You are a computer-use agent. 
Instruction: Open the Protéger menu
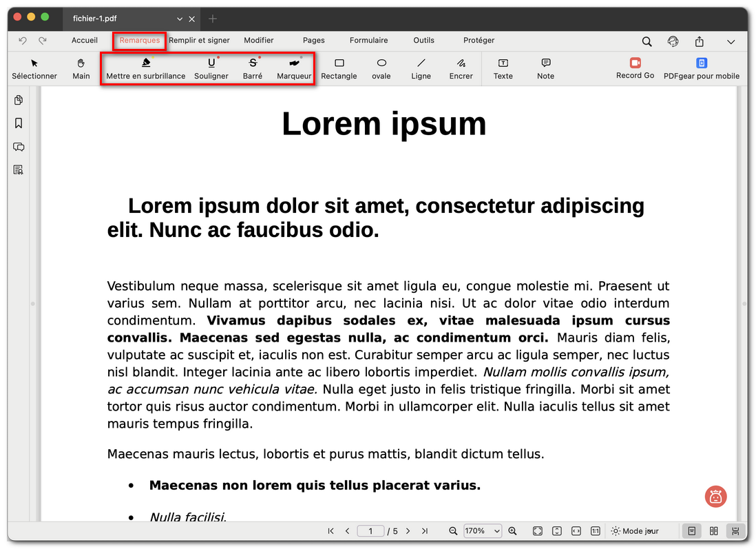(479, 41)
